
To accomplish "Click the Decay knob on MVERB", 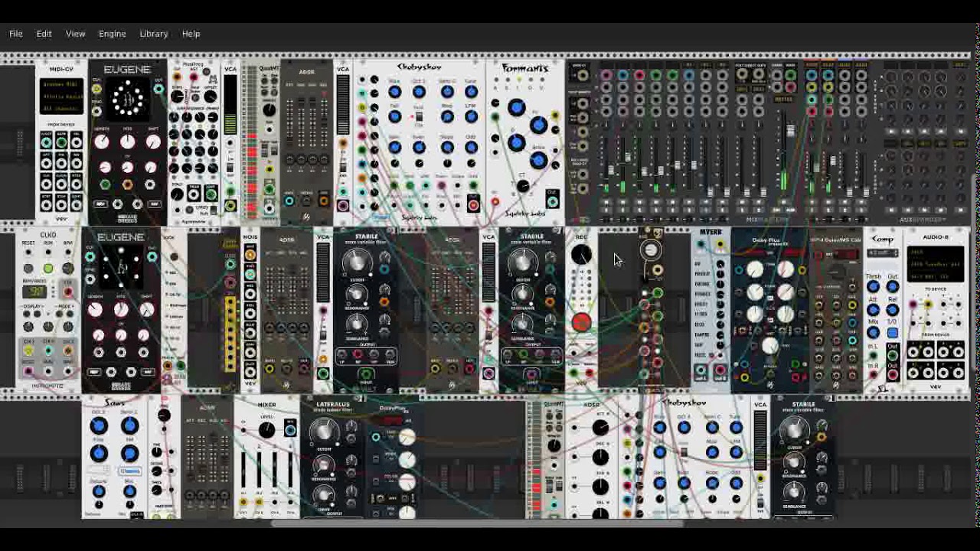I will [720, 324].
